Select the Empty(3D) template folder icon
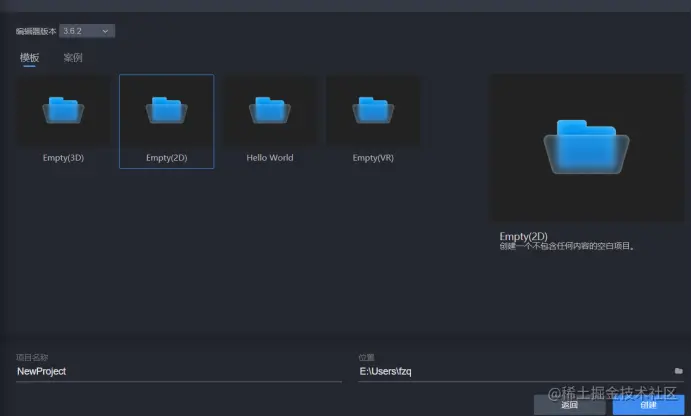This screenshot has height=416, width=692. (x=63, y=110)
